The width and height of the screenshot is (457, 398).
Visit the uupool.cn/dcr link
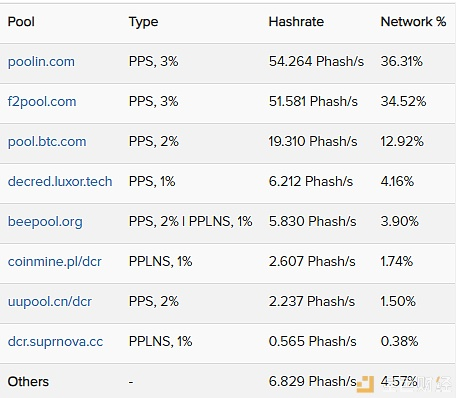50,302
